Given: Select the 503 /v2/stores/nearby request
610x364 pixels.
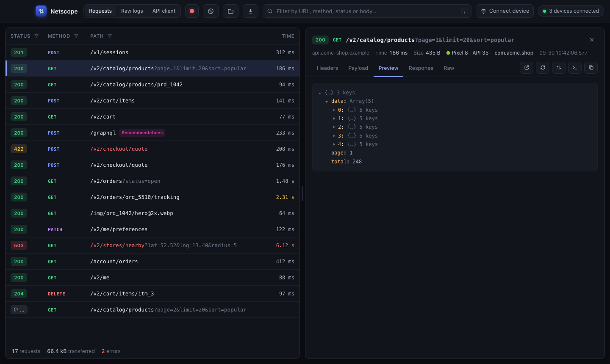Looking at the screenshot, I should [152, 245].
